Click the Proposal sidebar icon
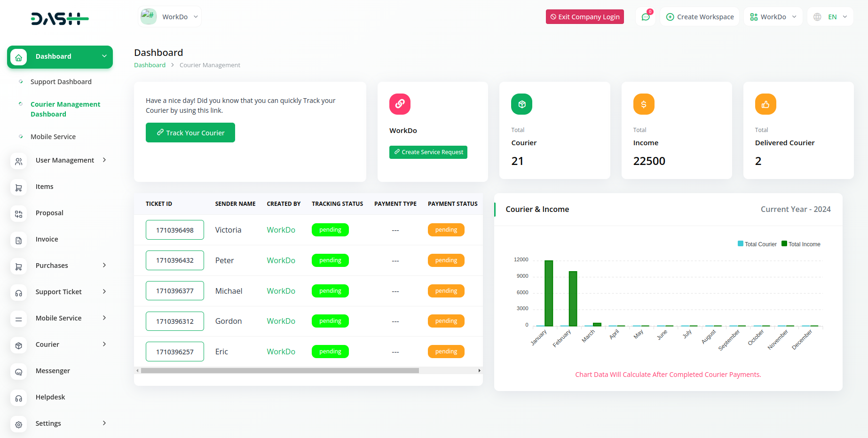Image resolution: width=868 pixels, height=438 pixels. click(x=19, y=214)
